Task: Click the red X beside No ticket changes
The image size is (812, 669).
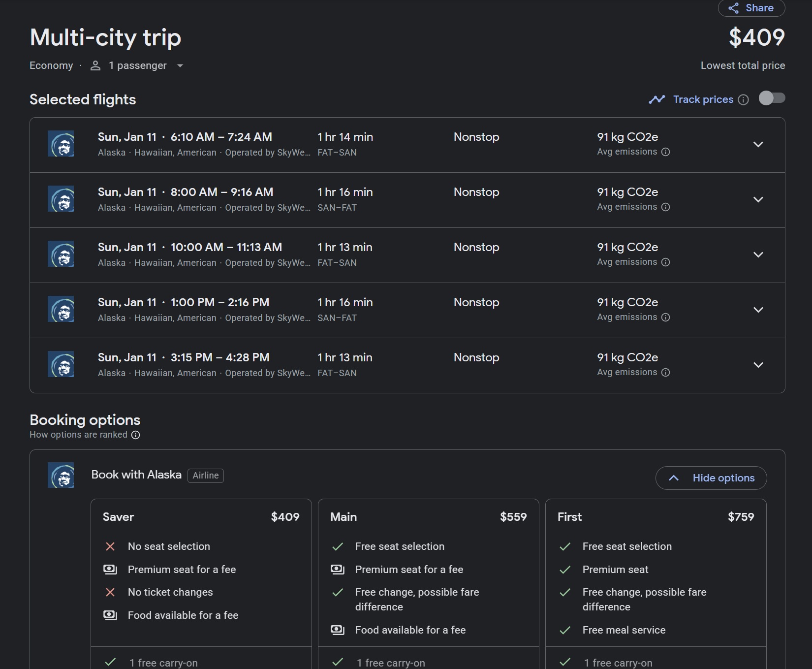Action: [x=110, y=593]
